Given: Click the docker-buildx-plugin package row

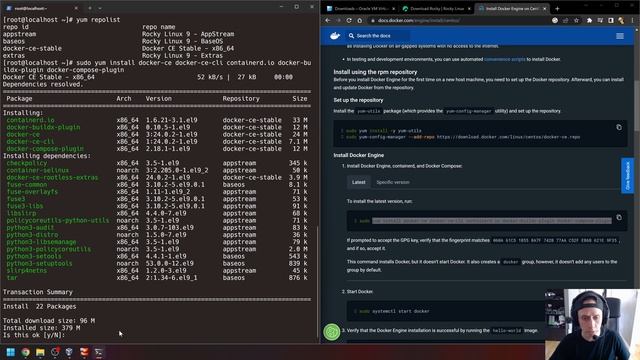Looking at the screenshot, I should tap(157, 127).
